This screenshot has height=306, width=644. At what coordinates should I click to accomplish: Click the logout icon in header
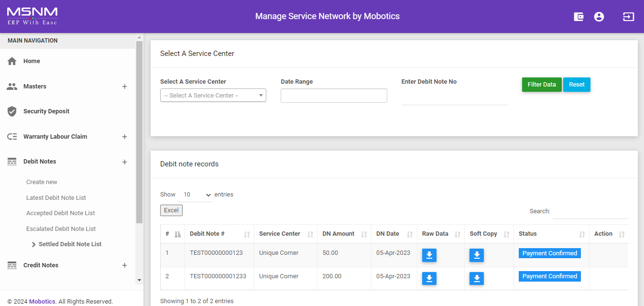[628, 17]
